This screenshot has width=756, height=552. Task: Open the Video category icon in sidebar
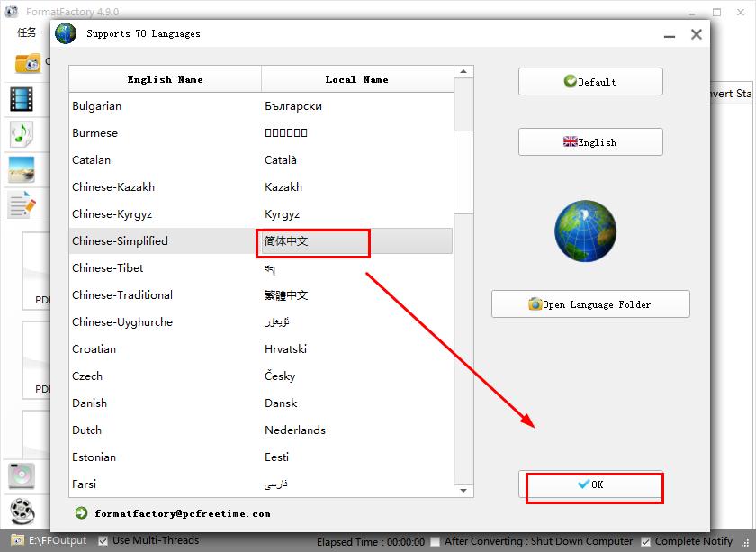pos(22,99)
